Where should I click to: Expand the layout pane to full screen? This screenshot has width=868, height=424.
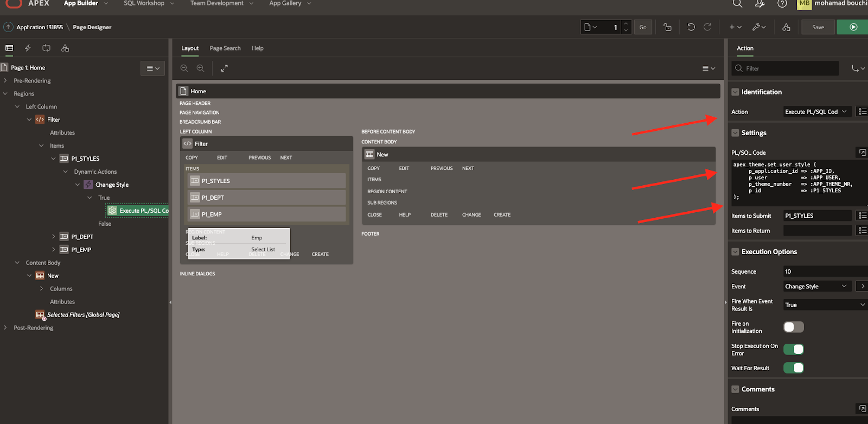pos(224,68)
